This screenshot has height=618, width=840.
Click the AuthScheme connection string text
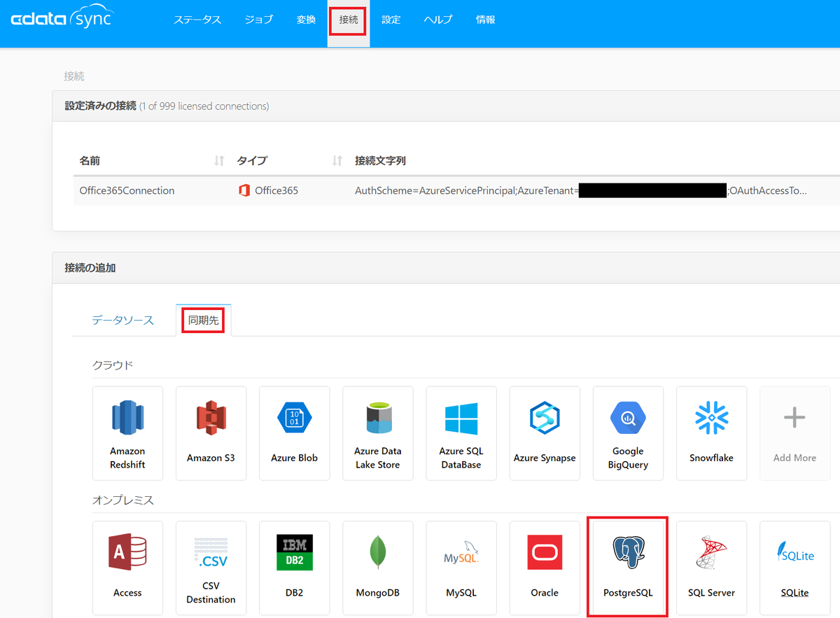pyautogui.click(x=581, y=190)
